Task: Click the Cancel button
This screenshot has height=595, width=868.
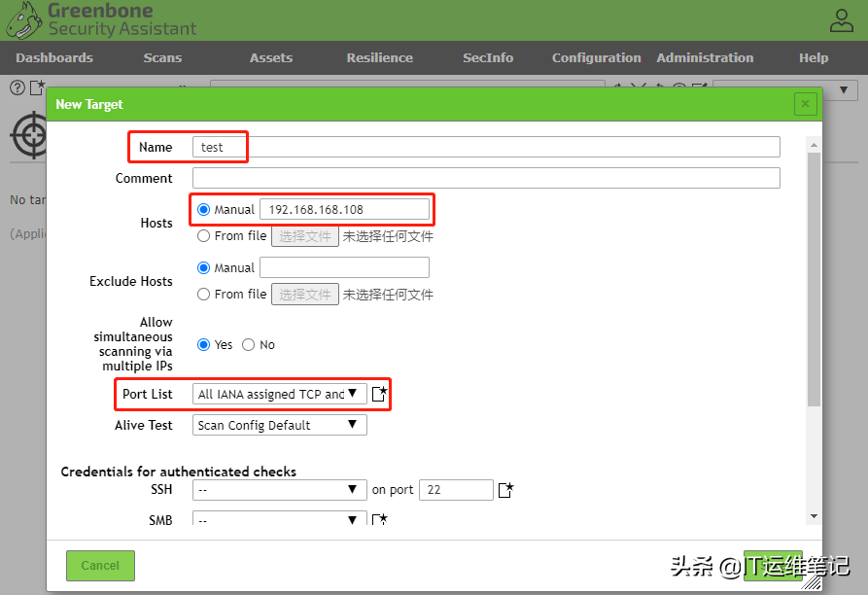Action: 100,565
